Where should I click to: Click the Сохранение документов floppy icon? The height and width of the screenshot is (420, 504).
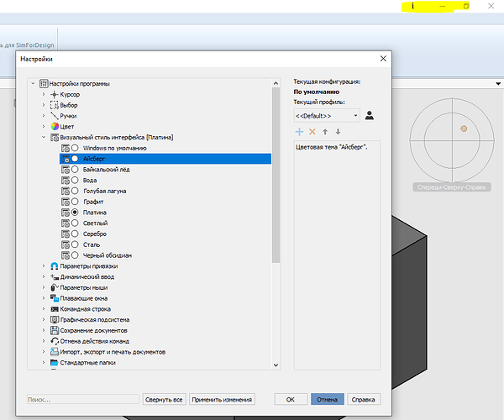[x=55, y=330]
